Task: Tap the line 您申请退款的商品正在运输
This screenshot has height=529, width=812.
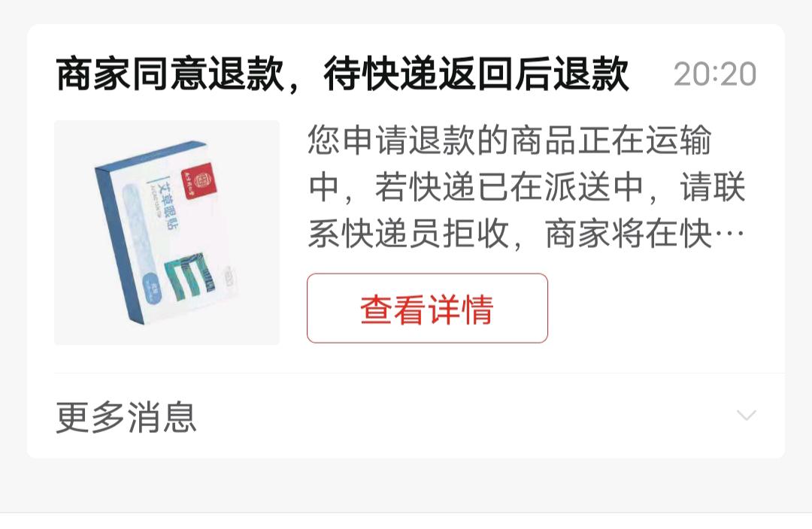Action: coord(510,141)
